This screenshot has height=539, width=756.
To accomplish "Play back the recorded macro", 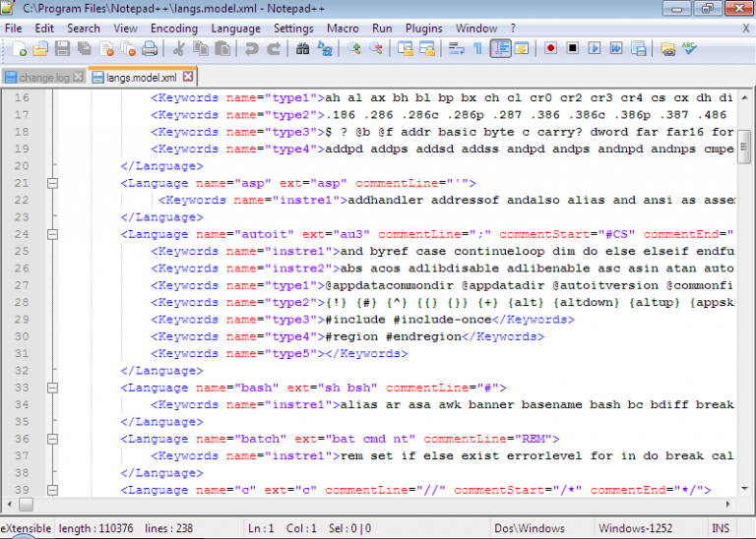I will (595, 48).
